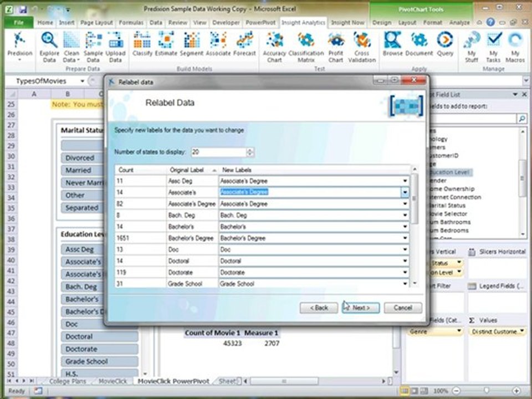The width and height of the screenshot is (532, 399).
Task: Click the zoom in plus button
Action: click(516, 391)
